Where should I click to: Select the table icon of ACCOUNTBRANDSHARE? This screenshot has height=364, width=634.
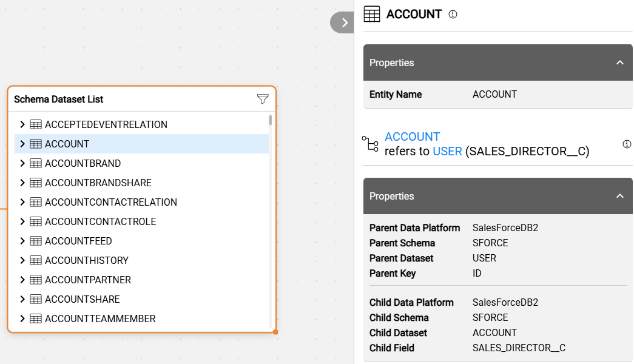[36, 183]
